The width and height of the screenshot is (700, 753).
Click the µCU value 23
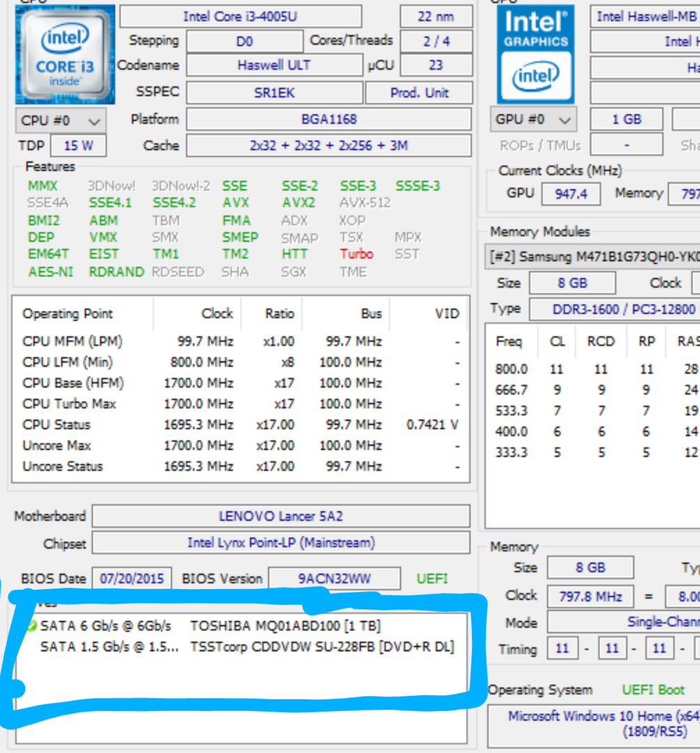(436, 65)
